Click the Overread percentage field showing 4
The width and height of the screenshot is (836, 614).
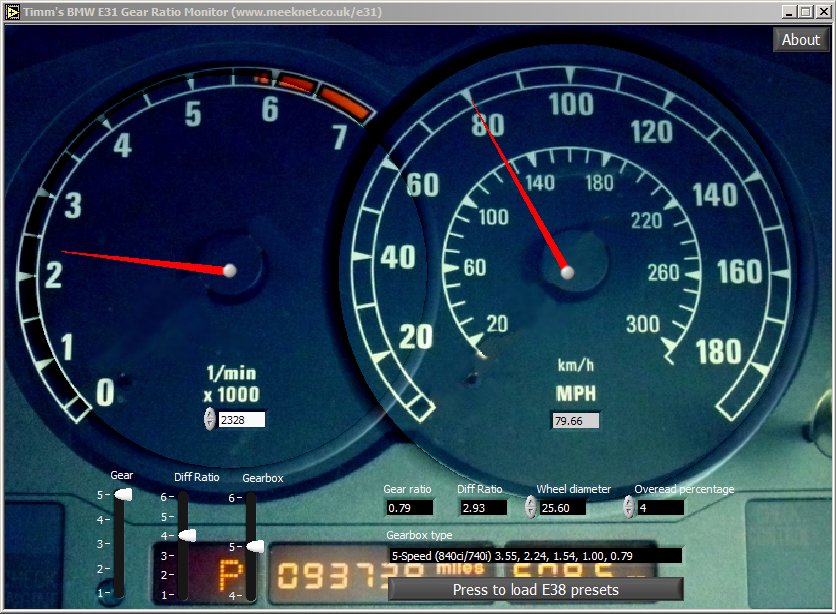click(x=661, y=507)
